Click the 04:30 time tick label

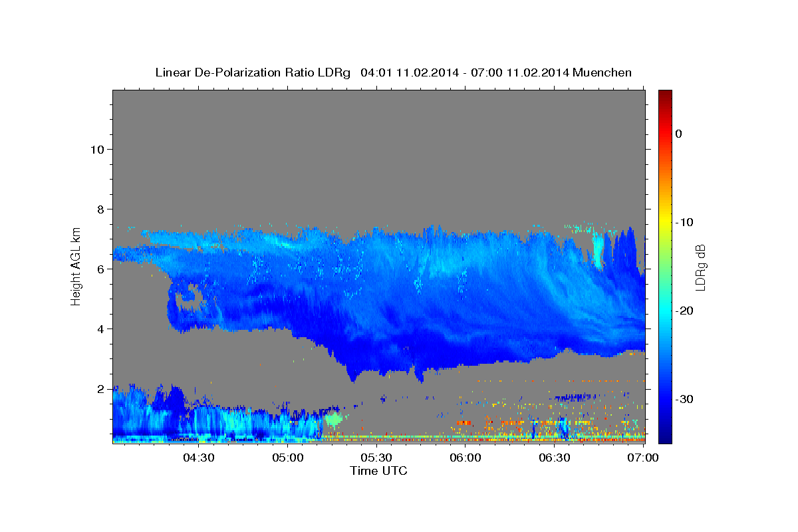click(x=198, y=458)
